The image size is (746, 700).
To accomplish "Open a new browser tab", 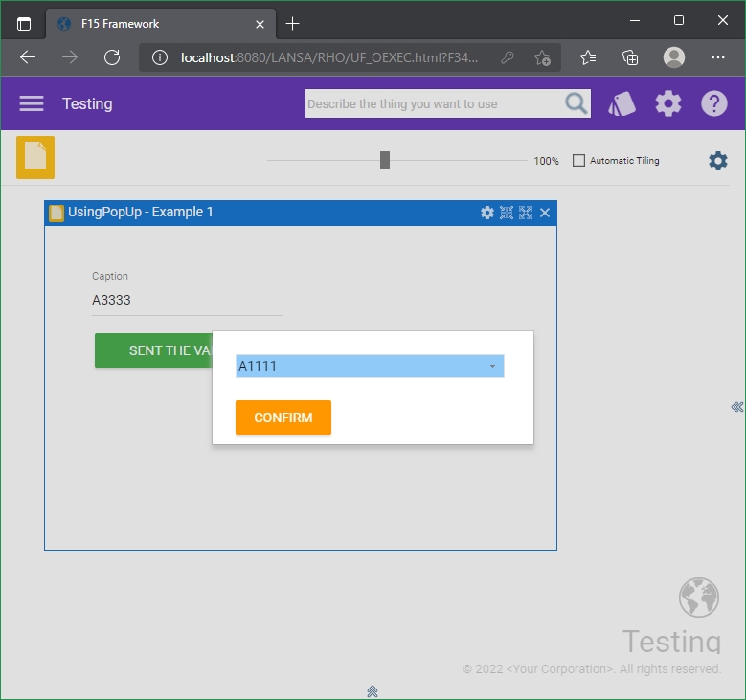I will click(x=293, y=23).
